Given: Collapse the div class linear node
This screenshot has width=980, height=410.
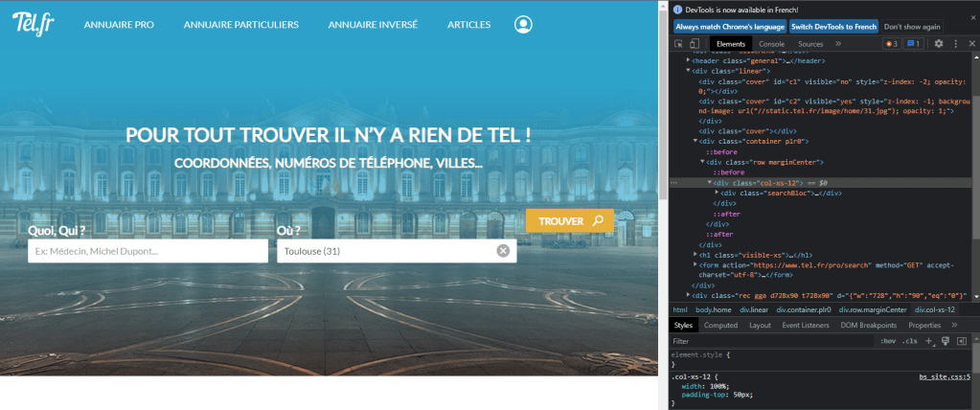Looking at the screenshot, I should click(688, 71).
